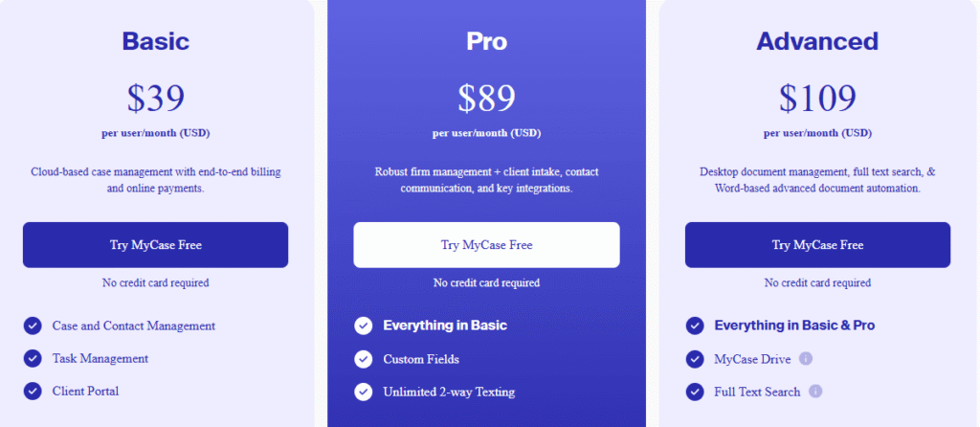Start free trial of the Pro plan
The image size is (980, 427).
(x=486, y=245)
